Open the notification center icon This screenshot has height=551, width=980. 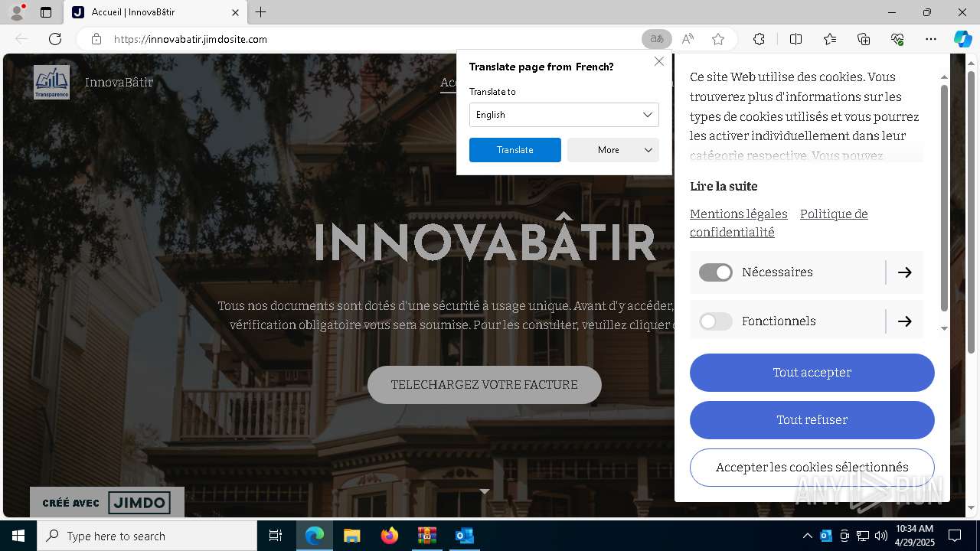[955, 536]
